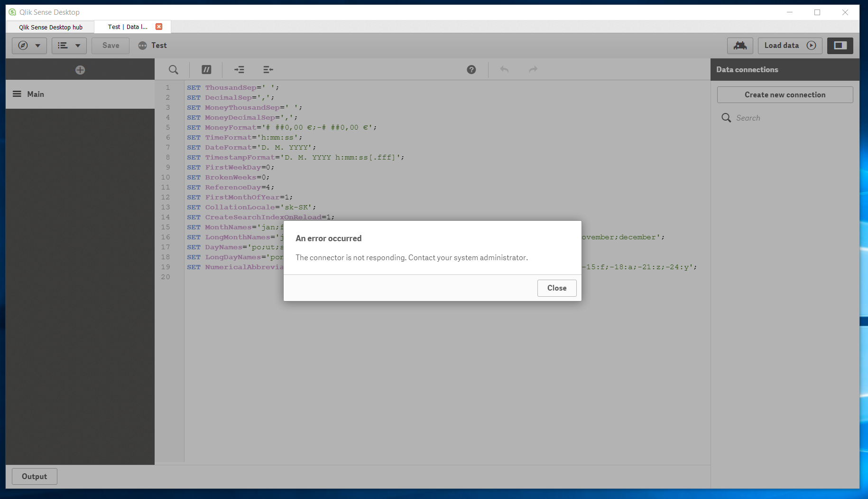Viewport: 868px width, 499px height.
Task: Click the Main section drag handle icon
Action: point(17,94)
